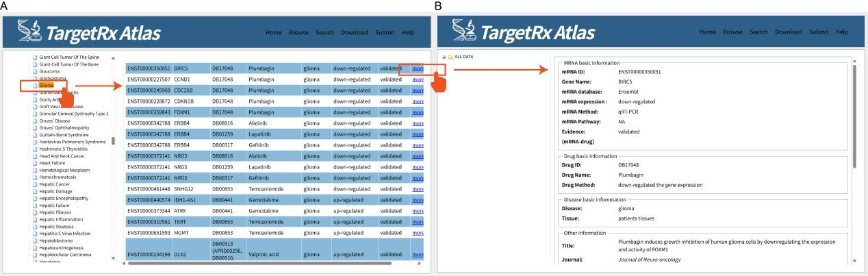Select Hepatitis C Virus Infection
Image resolution: width=868 pixels, height=276 pixels.
coord(65,234)
